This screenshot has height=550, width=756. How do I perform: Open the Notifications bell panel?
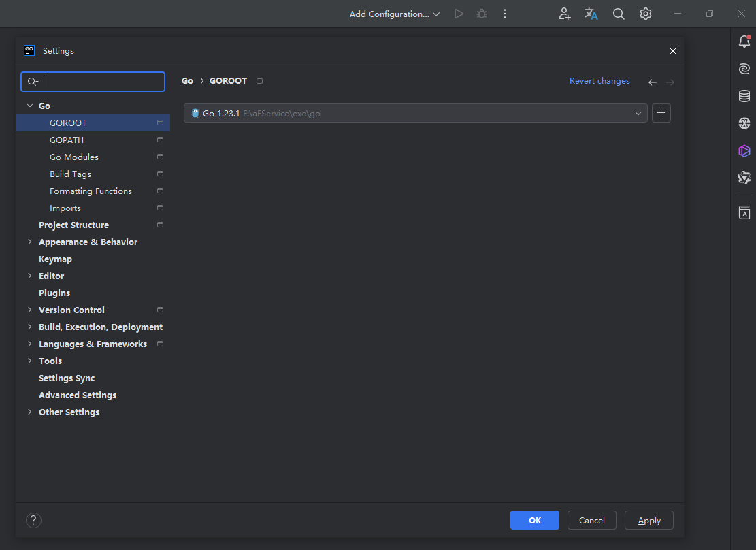pyautogui.click(x=744, y=42)
